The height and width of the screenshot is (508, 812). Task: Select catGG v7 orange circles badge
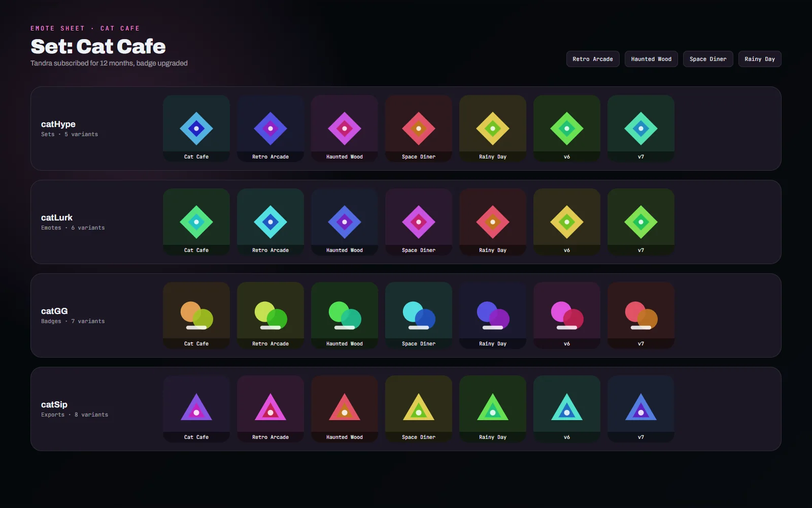(x=641, y=315)
